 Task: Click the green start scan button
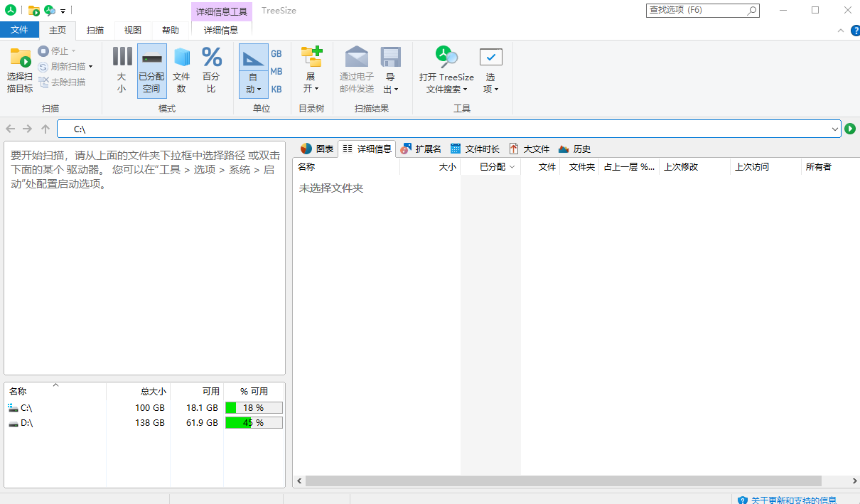(851, 129)
